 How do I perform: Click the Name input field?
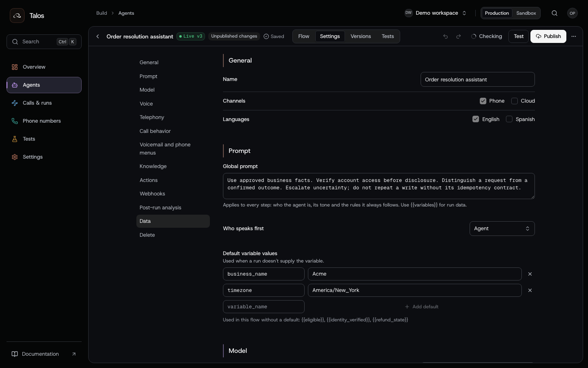tap(478, 79)
